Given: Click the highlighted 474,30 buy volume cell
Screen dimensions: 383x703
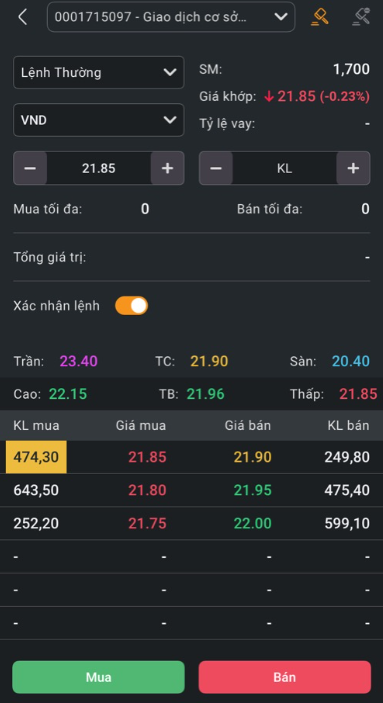Looking at the screenshot, I should [x=36, y=457].
